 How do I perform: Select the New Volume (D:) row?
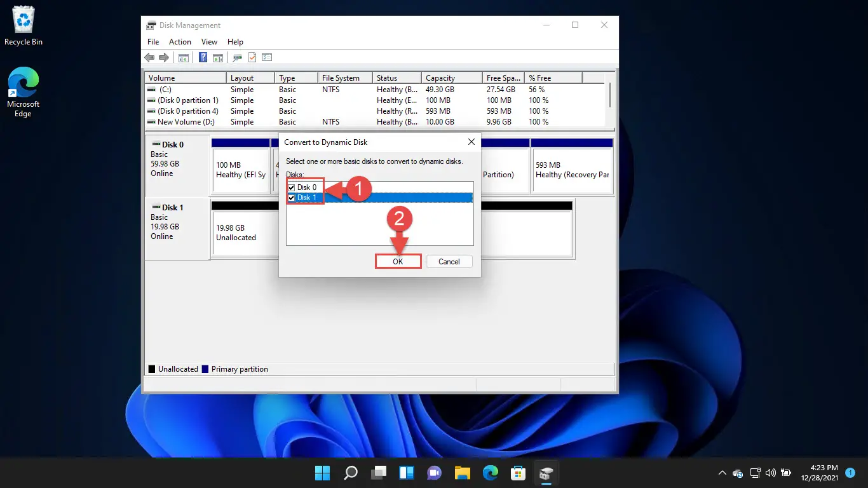tap(376, 122)
